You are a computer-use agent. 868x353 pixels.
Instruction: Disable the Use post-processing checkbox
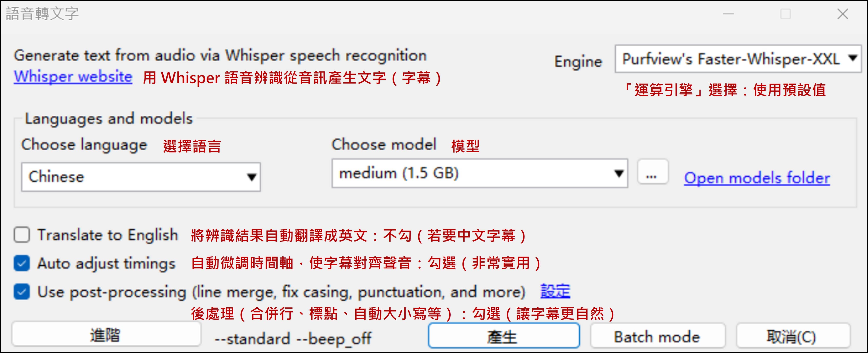click(x=22, y=292)
